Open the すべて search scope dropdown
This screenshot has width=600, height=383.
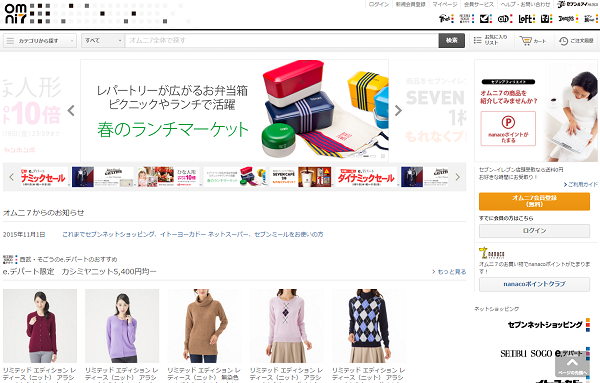[x=103, y=41]
